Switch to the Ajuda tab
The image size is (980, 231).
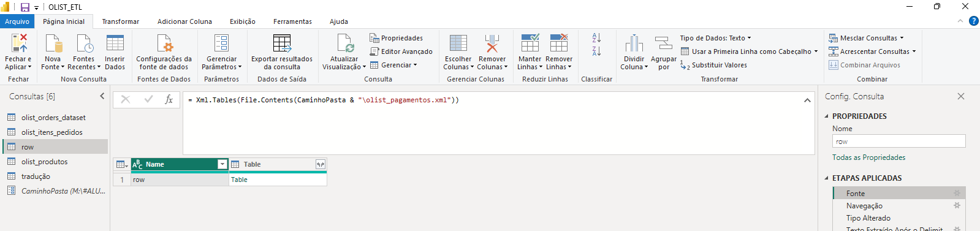(x=339, y=21)
